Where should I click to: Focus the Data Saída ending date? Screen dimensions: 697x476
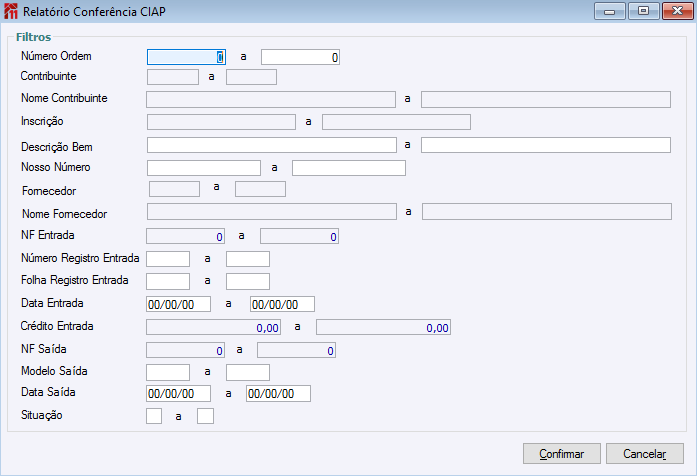coord(278,393)
